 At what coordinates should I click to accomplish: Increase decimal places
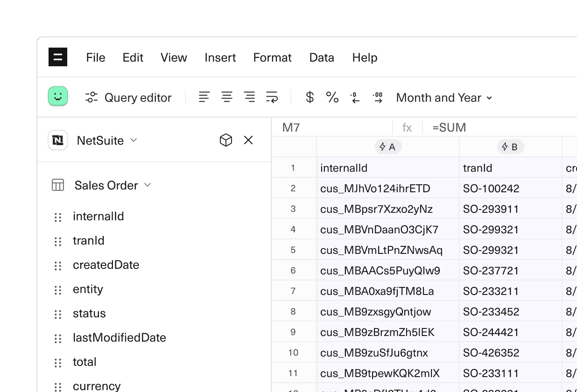tap(377, 97)
